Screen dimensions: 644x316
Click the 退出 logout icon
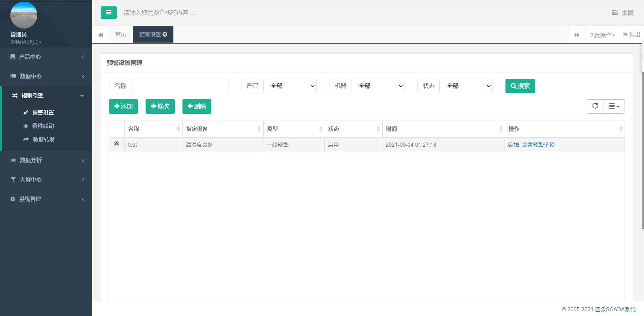coord(625,35)
